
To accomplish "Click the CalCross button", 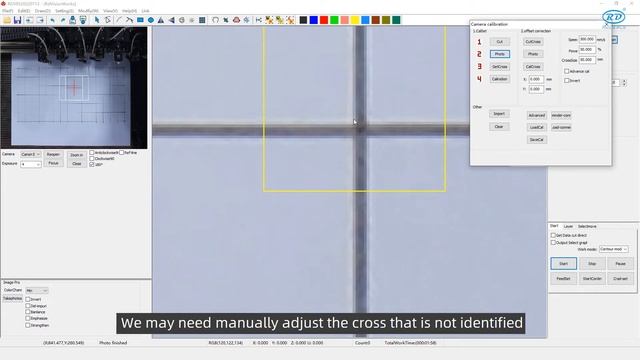I will tap(533, 67).
